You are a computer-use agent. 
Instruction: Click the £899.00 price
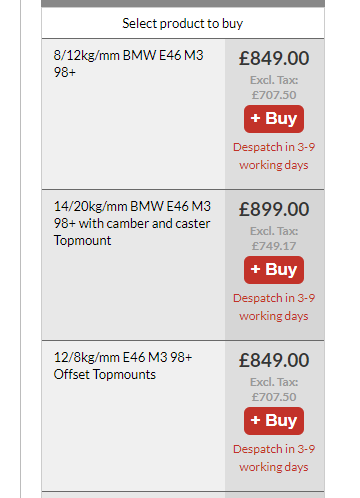[274, 209]
